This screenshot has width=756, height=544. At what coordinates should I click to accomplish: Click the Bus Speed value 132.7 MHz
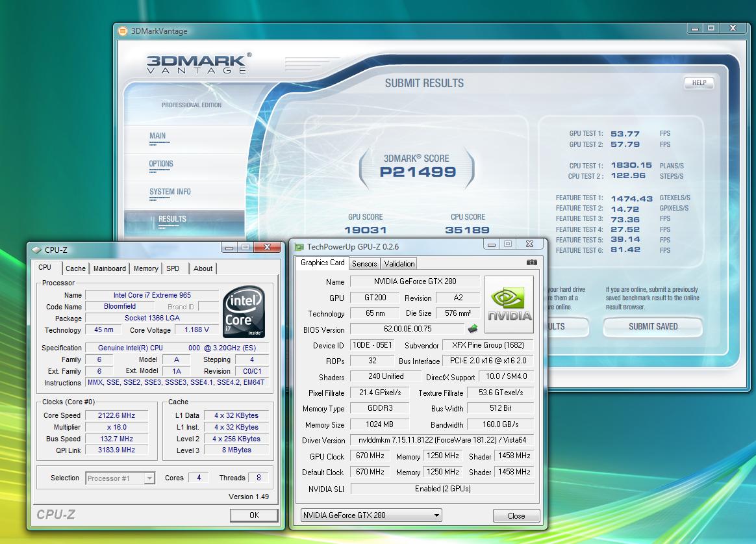[x=116, y=439]
